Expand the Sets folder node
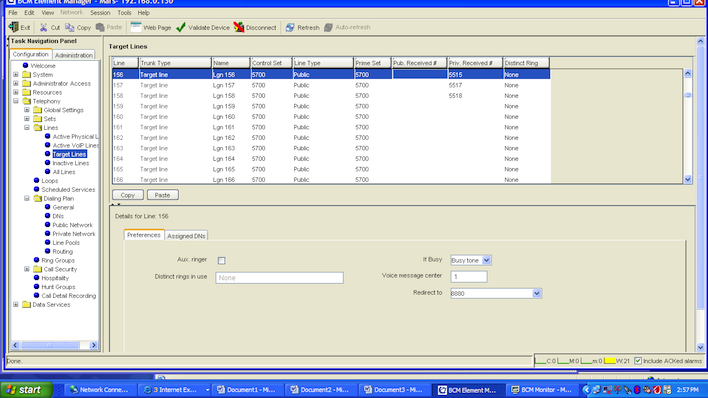Viewport: 708px width, 398px height. click(x=27, y=119)
